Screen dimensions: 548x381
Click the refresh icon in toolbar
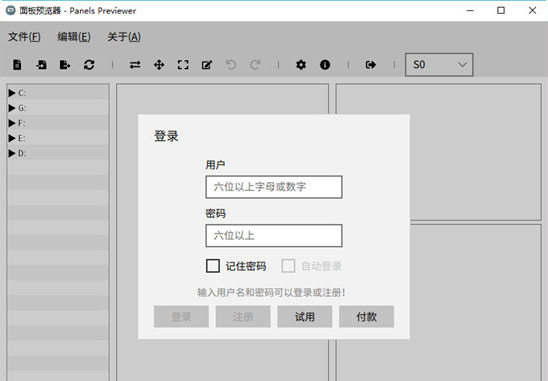89,65
